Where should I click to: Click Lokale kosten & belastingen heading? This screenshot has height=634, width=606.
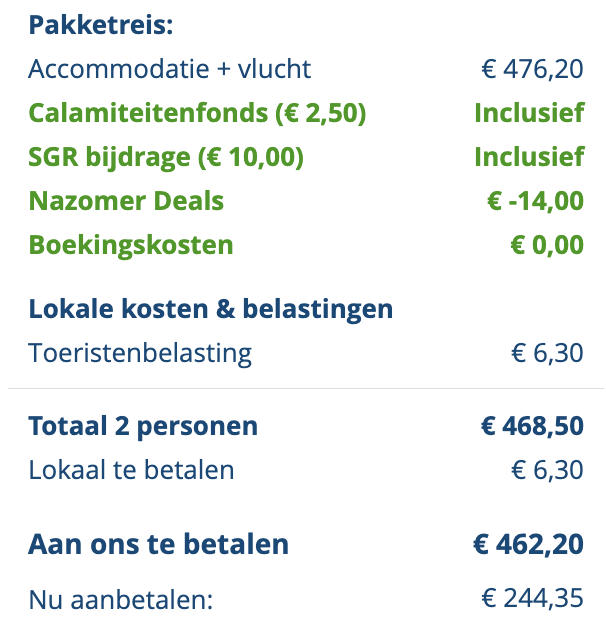pyautogui.click(x=211, y=309)
